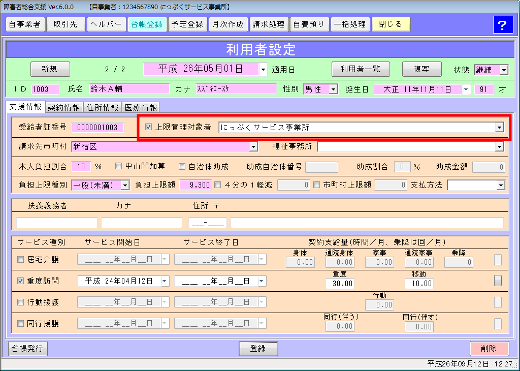Click the 登録 button at the bottom
The image size is (520, 371).
[258, 349]
